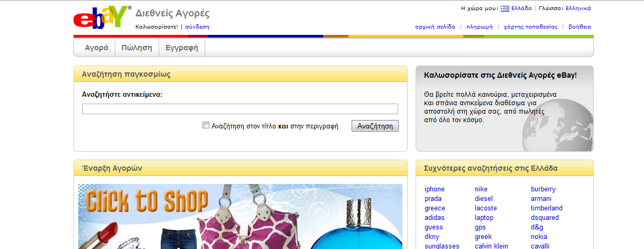Select popular search cavalli
The image size is (644, 249).
point(540,246)
